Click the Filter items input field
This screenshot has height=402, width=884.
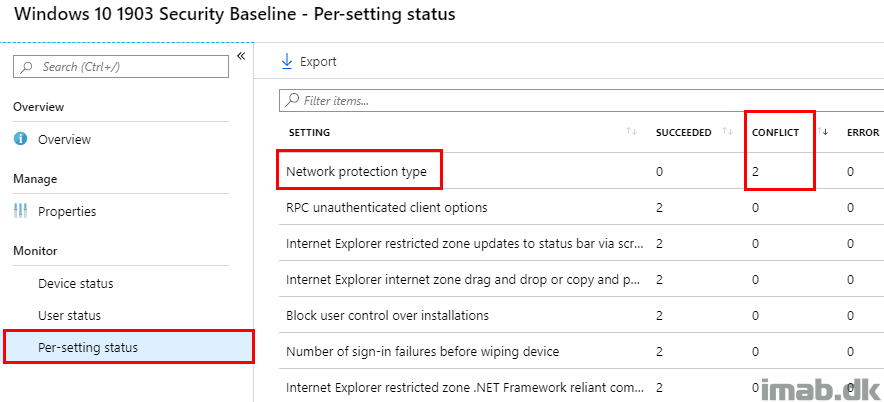(x=581, y=100)
